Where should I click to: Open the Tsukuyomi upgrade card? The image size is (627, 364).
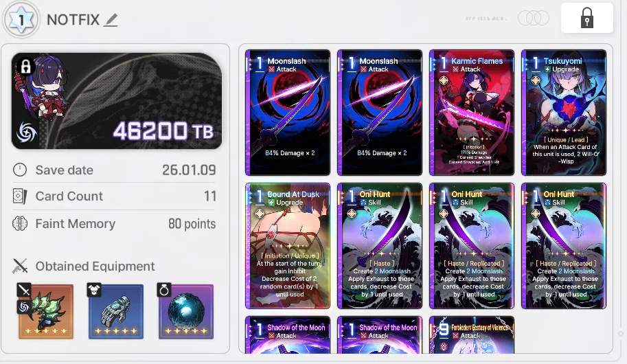pos(564,113)
